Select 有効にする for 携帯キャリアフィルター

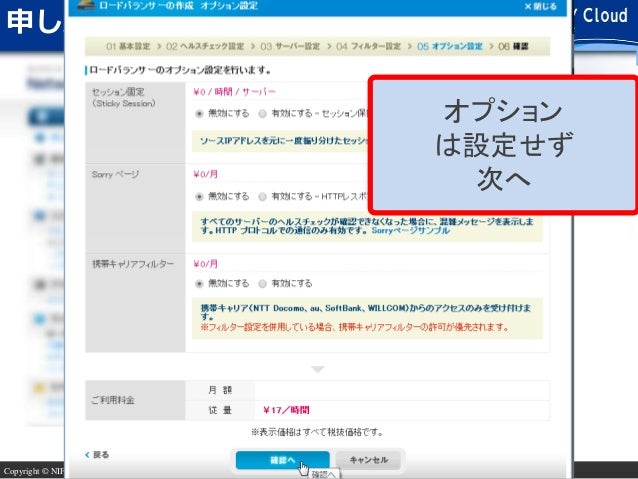click(262, 283)
